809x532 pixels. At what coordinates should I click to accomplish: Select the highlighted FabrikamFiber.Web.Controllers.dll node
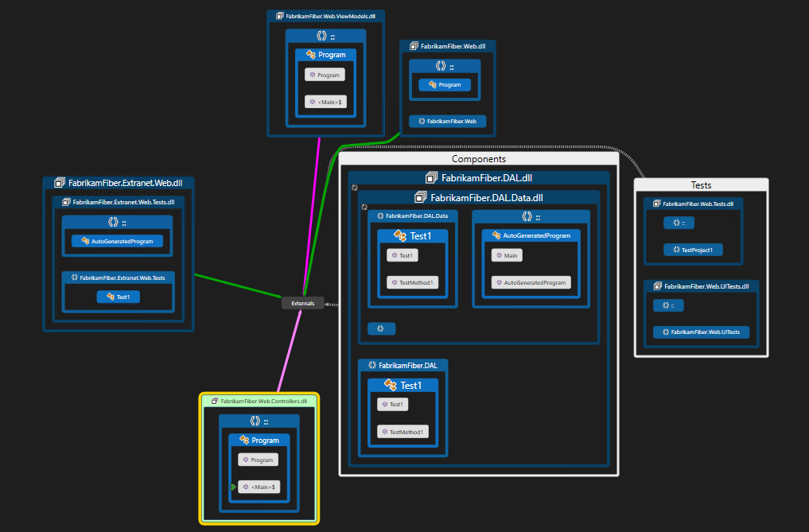(259, 401)
